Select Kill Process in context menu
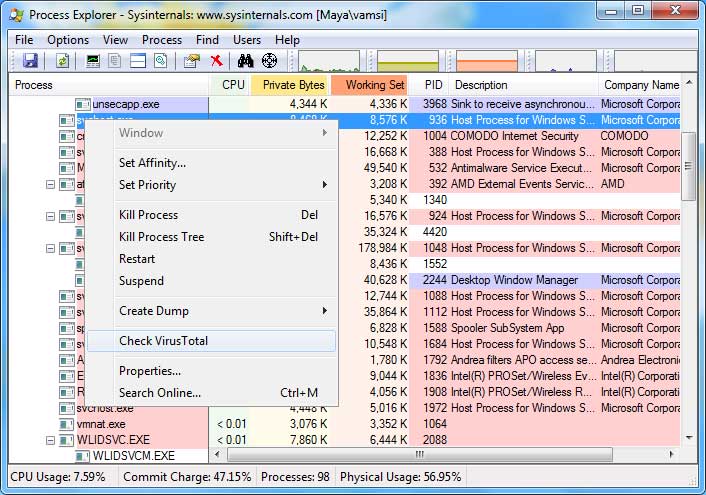The height and width of the screenshot is (495, 706). (x=211, y=215)
